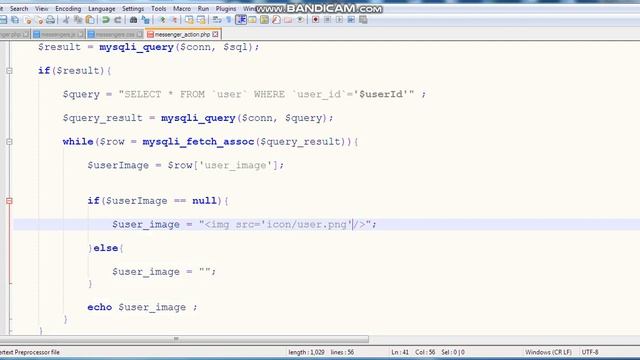This screenshot has height=360, width=640.
Task: Open the Search menu
Action: 19,9
